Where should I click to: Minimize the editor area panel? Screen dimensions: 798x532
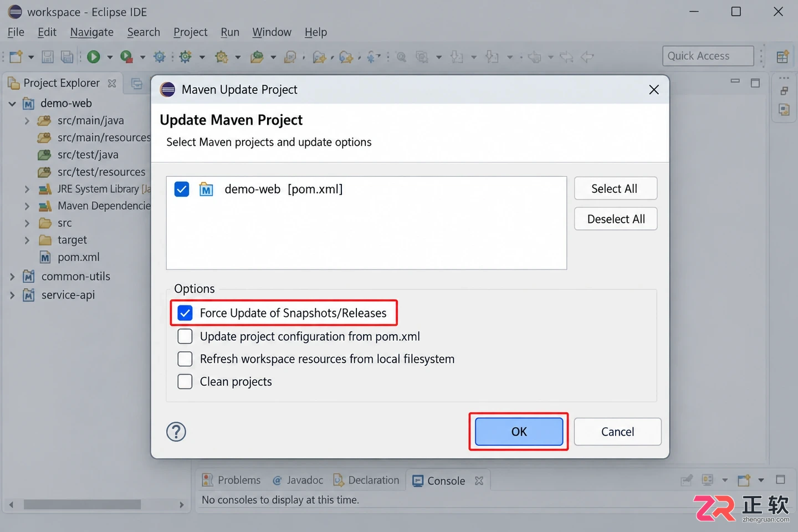735,81
